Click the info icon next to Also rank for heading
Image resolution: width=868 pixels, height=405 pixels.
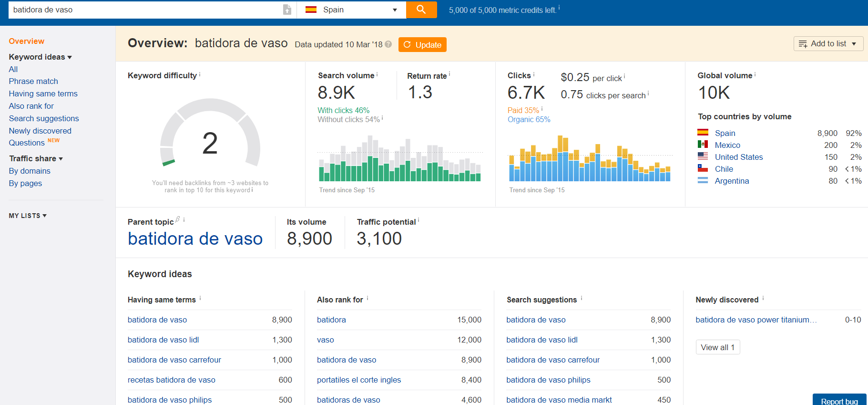click(368, 298)
